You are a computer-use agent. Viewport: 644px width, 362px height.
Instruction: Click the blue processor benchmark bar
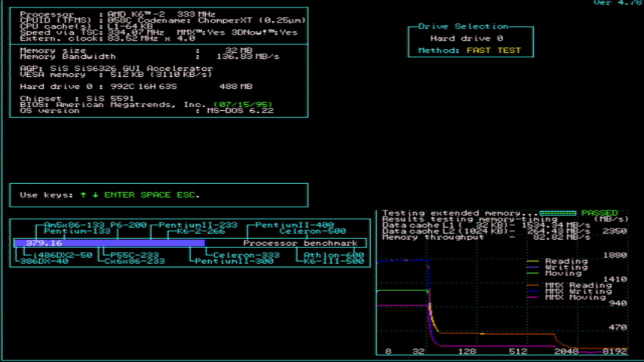109,244
